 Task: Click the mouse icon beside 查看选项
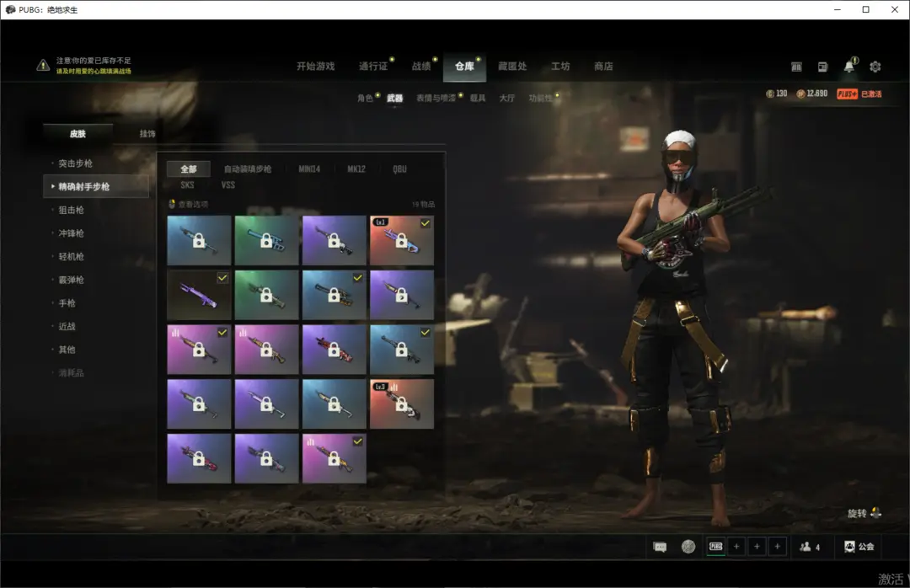point(172,204)
